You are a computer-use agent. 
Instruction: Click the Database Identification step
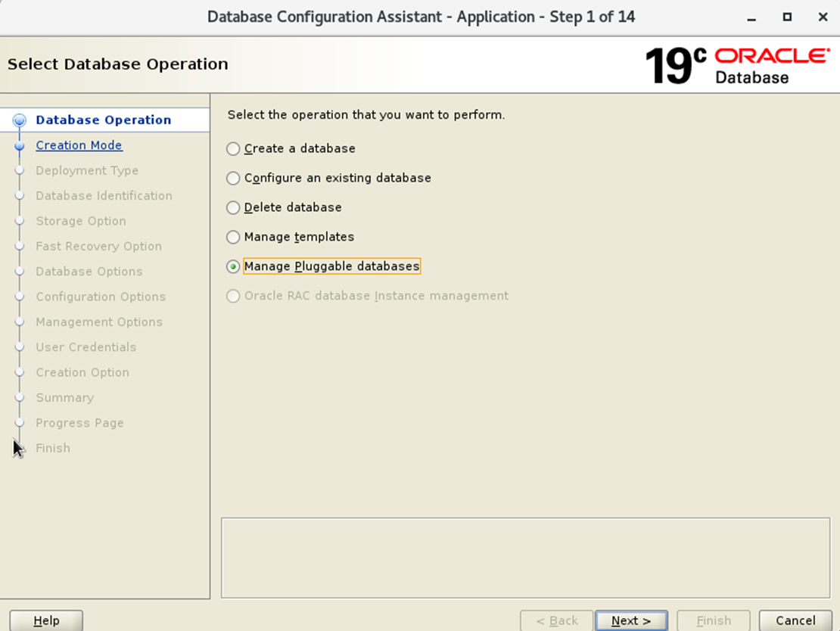click(104, 195)
